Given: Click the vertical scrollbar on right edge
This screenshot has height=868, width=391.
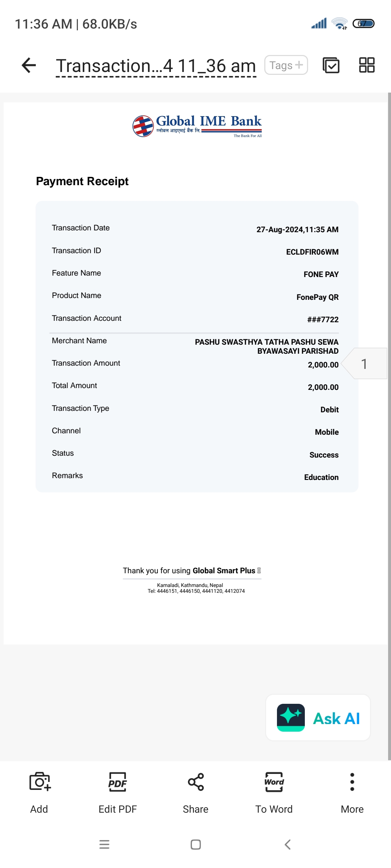Looking at the screenshot, I should pyautogui.click(x=390, y=427).
